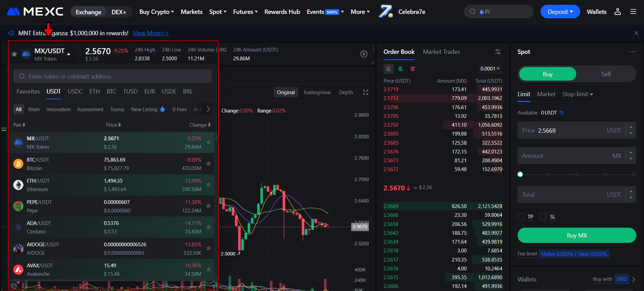The height and width of the screenshot is (291, 644).
Task: Open Rewards Hub page
Action: (x=282, y=12)
